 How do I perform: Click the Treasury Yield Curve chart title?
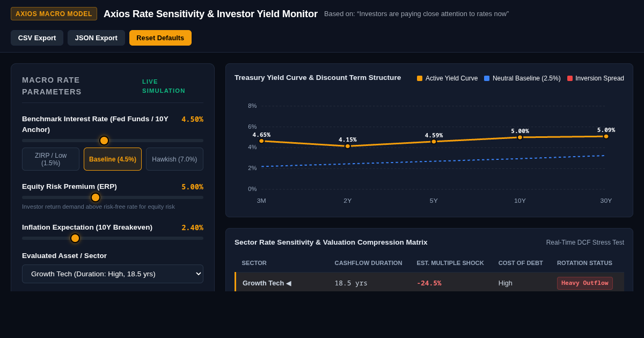pos(318,78)
